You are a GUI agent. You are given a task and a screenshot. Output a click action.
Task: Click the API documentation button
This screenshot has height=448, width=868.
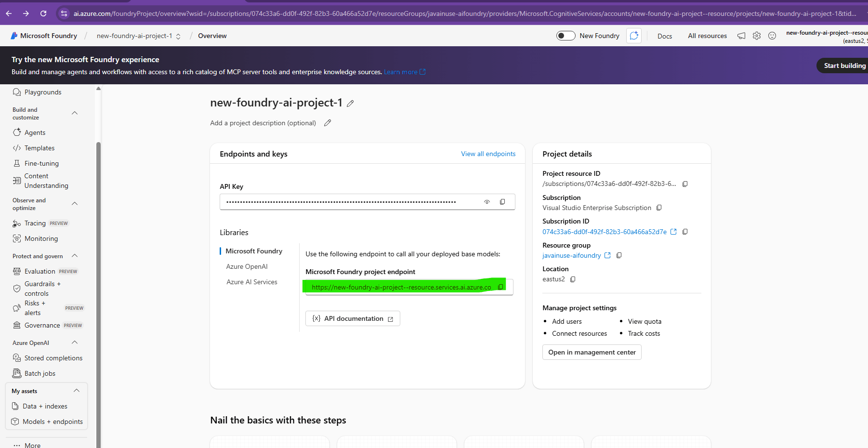[353, 318]
